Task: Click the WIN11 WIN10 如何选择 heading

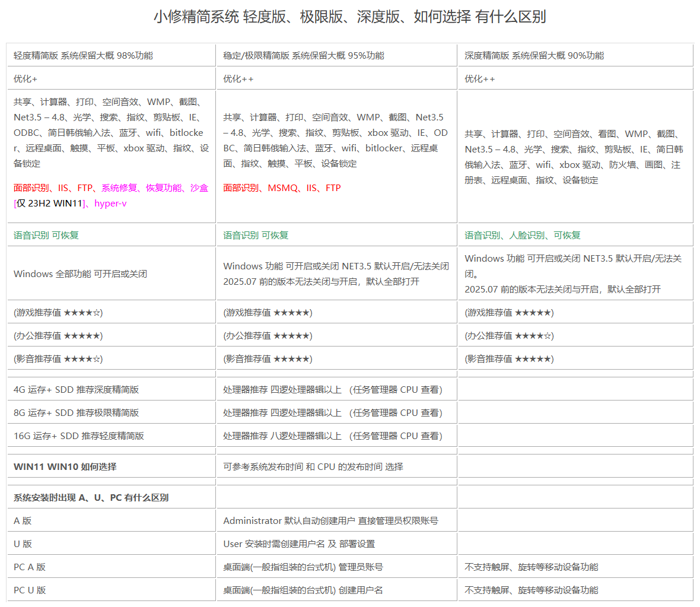Action: pos(65,467)
